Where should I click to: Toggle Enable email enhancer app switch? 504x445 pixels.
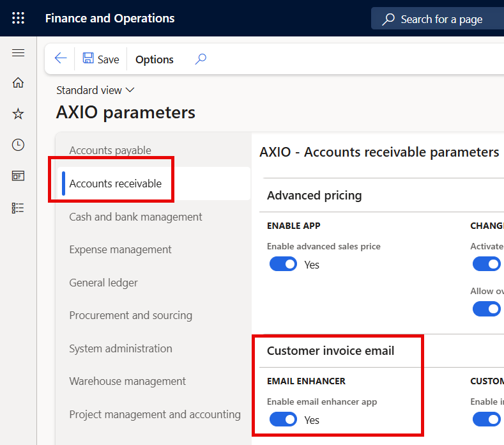point(283,419)
